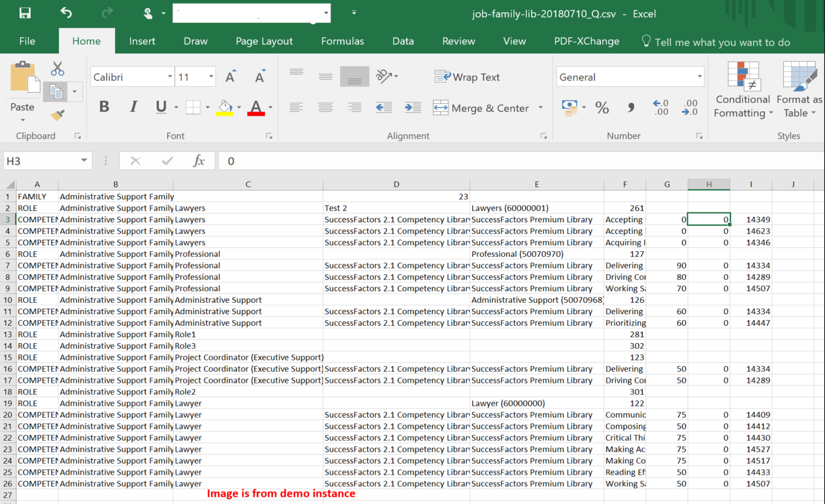825x504 pixels.
Task: Click the Cut scissors icon
Action: point(57,69)
